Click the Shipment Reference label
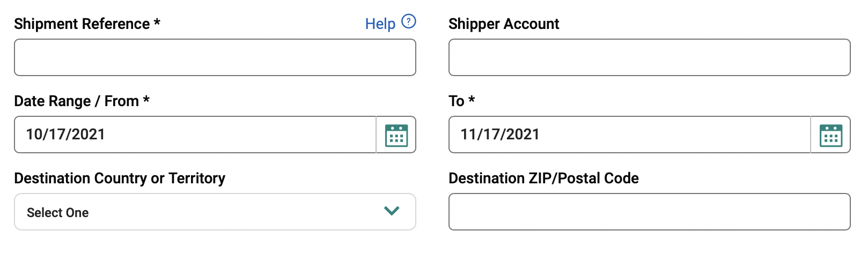Image resolution: width=868 pixels, height=253 pixels. [x=82, y=24]
